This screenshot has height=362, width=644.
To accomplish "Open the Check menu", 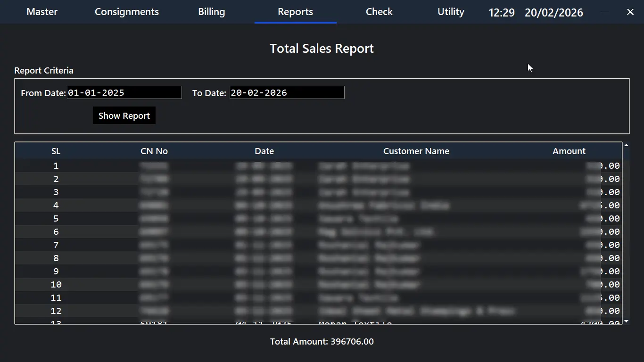I will click(x=379, y=12).
